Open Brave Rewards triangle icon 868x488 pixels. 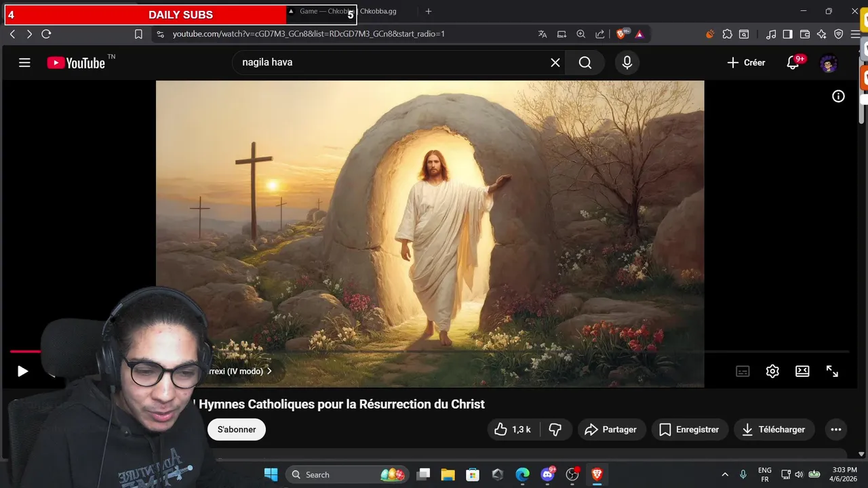click(639, 34)
